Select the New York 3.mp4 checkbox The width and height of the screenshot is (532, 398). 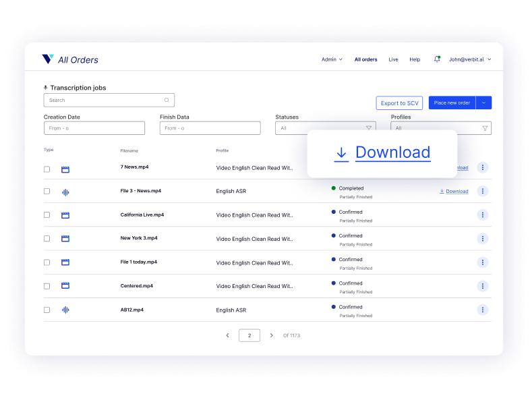point(47,239)
